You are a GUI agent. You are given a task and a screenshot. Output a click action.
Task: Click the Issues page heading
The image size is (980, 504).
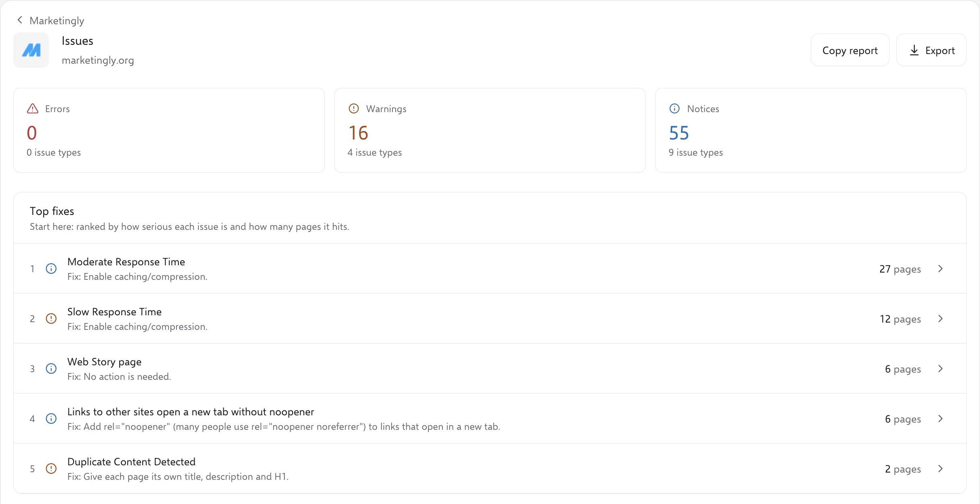click(x=77, y=41)
